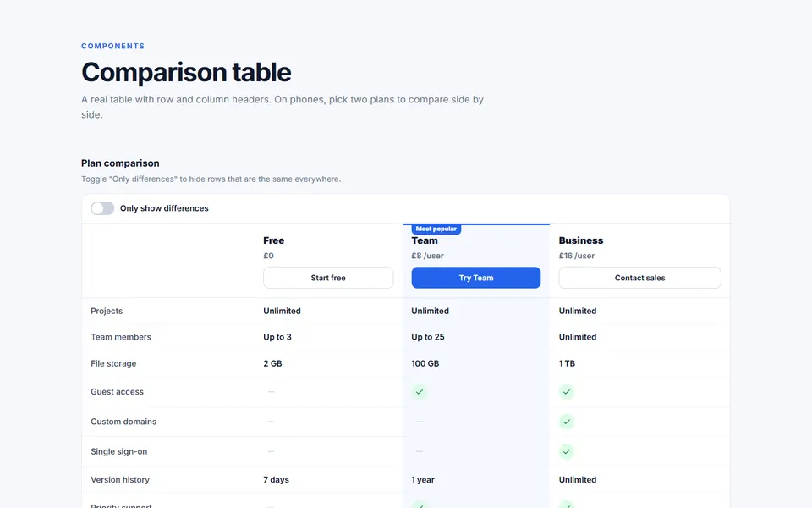Click the Toggle Only differences hint text
The width and height of the screenshot is (812, 508).
(211, 179)
